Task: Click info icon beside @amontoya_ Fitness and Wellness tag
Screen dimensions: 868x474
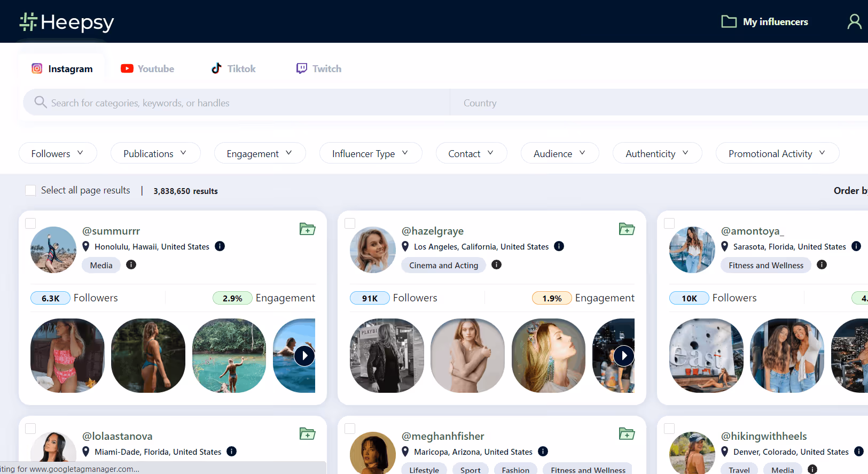Action: [822, 265]
